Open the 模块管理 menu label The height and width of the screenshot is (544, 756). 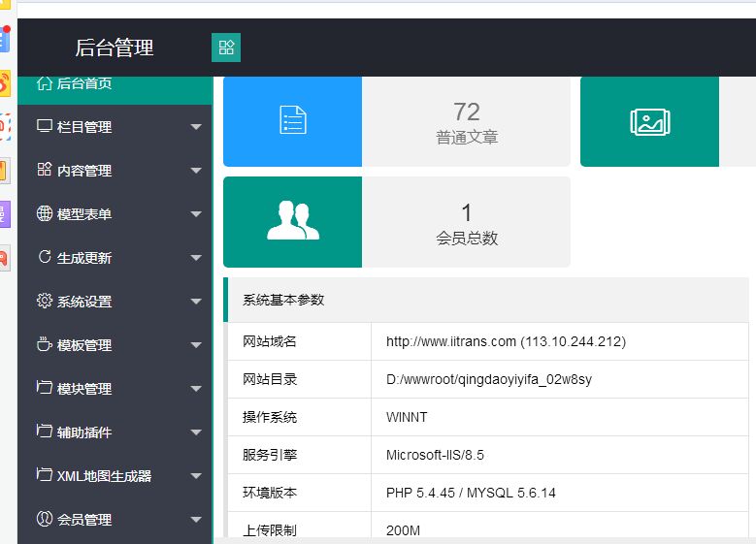tap(84, 389)
